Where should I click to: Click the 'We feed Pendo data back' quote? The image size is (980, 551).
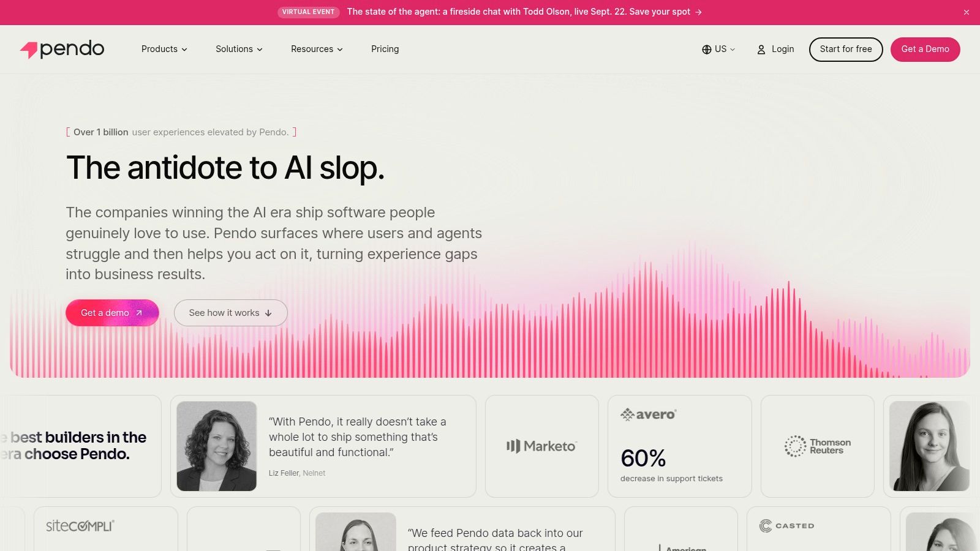click(496, 540)
